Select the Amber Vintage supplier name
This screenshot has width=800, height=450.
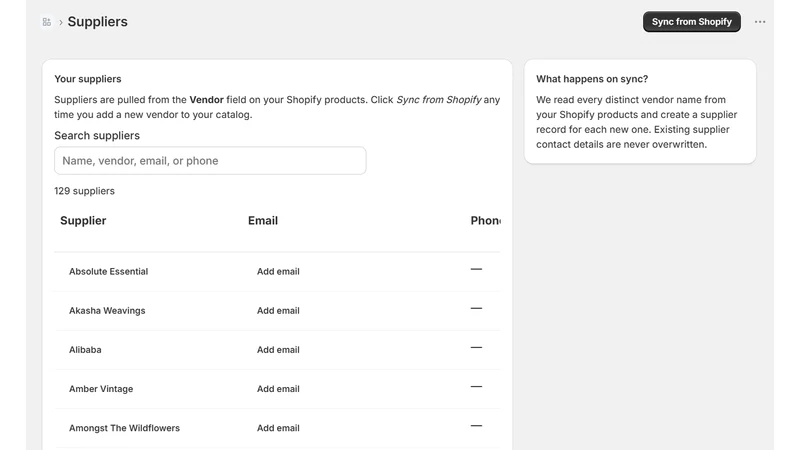pos(101,389)
